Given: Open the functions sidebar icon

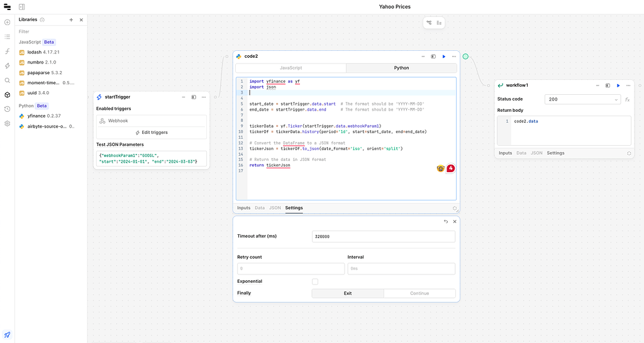Looking at the screenshot, I should tap(8, 52).
